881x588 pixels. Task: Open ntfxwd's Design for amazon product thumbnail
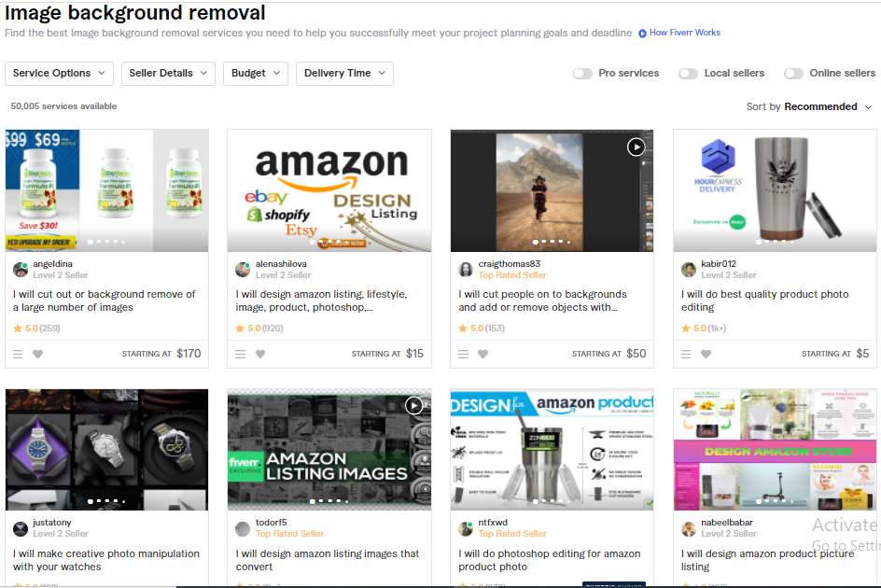tap(552, 450)
